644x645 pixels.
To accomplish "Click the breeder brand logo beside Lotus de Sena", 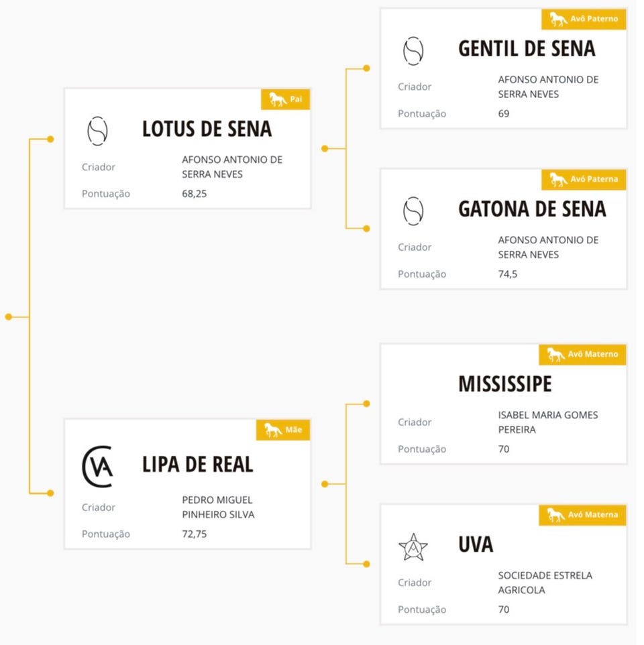I will click(98, 131).
